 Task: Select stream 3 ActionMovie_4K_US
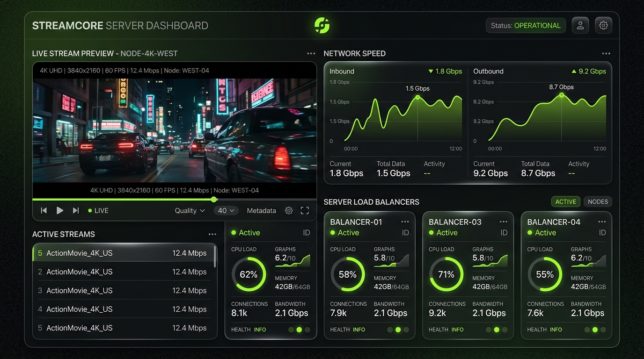[123, 290]
